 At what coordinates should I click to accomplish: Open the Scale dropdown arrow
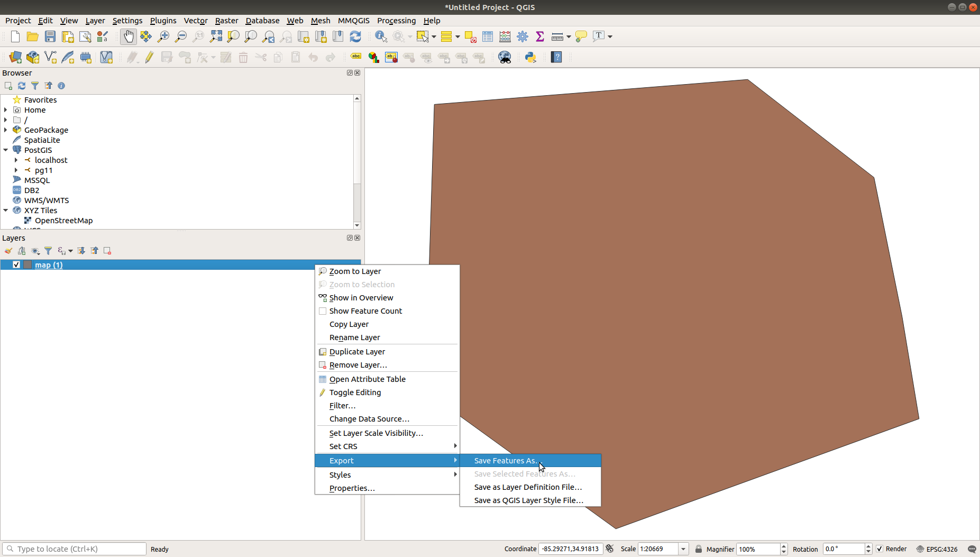point(683,549)
